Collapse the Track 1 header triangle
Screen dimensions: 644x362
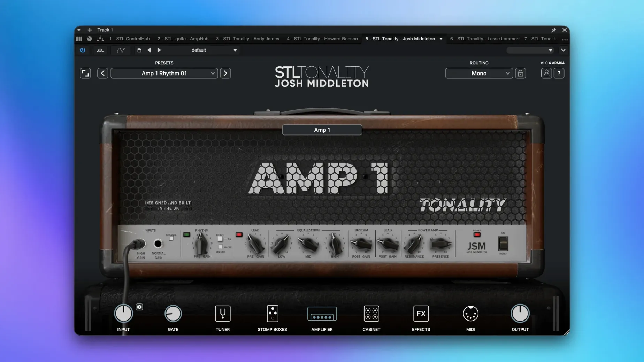79,30
